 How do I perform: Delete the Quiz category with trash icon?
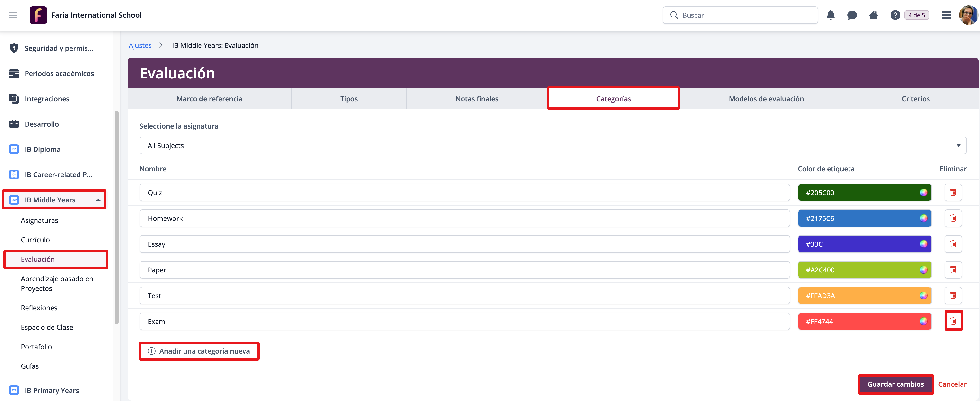(x=953, y=192)
